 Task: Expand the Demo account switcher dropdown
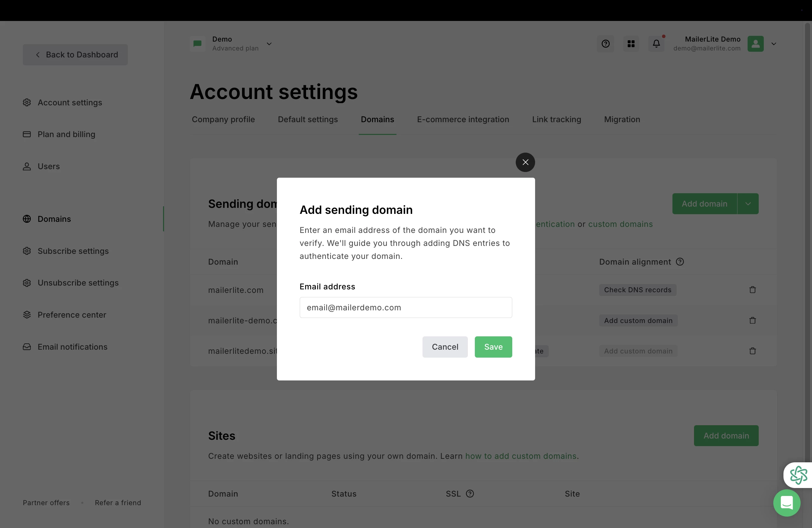269,44
